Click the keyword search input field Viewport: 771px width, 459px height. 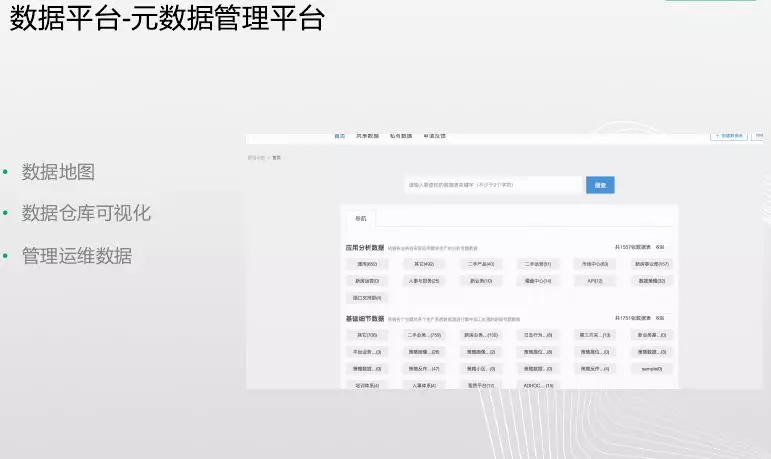493,185
